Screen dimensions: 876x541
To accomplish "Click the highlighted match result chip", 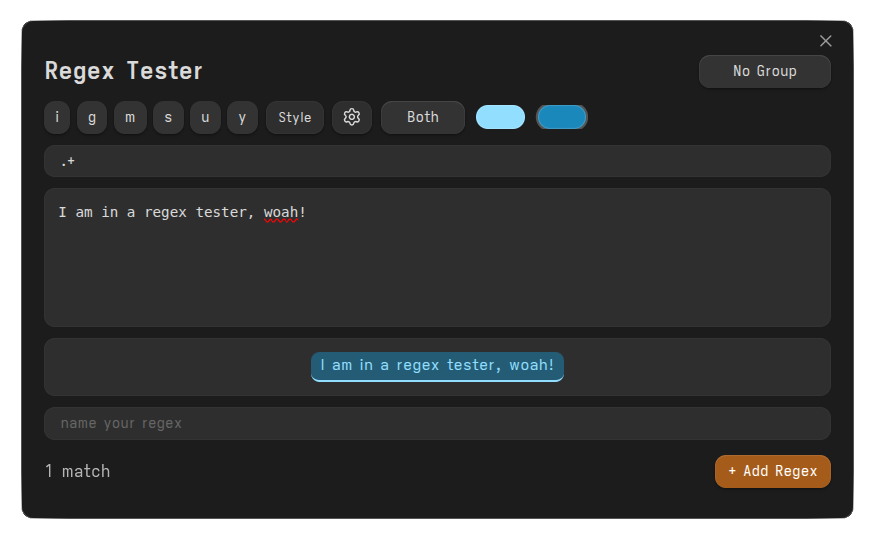I will [x=437, y=366].
